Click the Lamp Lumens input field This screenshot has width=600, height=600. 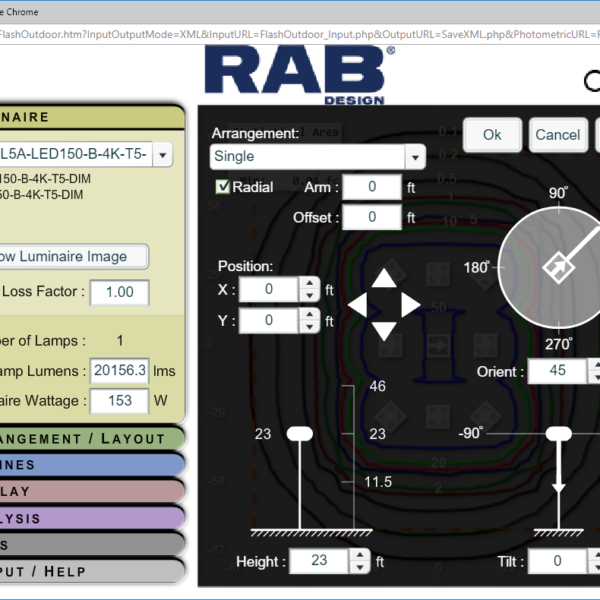click(x=120, y=370)
